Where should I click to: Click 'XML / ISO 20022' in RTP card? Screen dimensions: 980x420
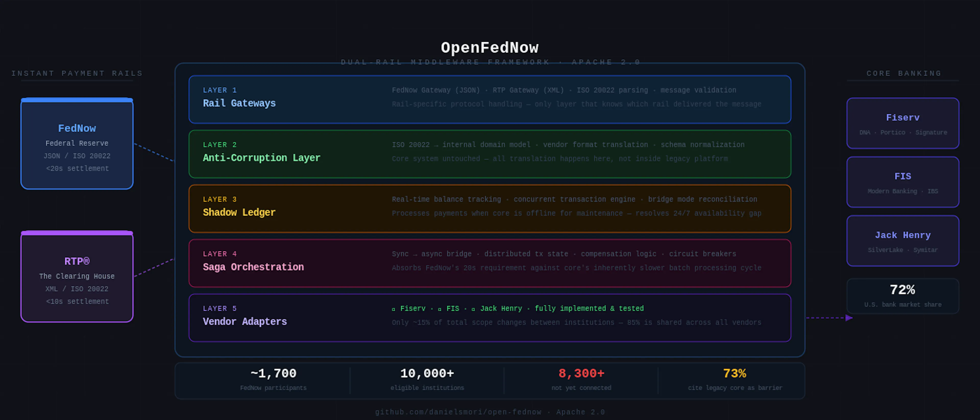77,289
